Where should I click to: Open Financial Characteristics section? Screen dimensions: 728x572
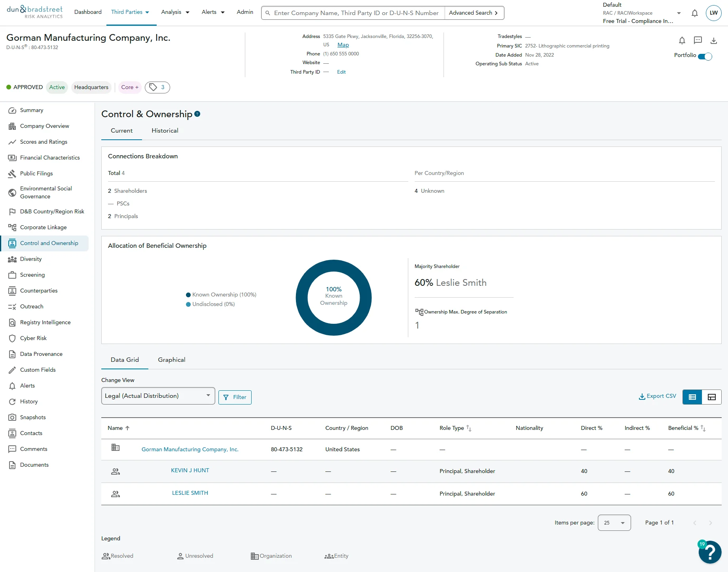50,158
